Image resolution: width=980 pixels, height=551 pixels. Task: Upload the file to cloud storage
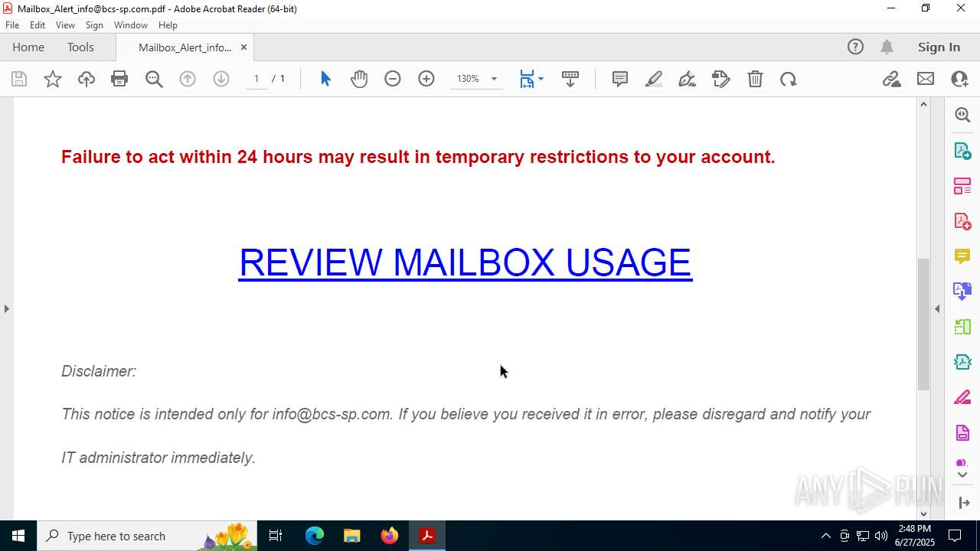click(x=87, y=79)
